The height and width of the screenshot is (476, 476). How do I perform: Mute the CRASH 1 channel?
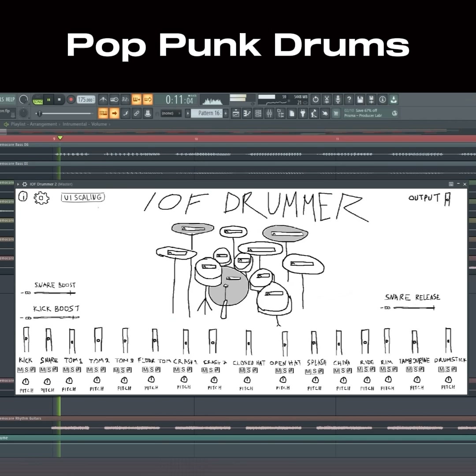tap(176, 370)
